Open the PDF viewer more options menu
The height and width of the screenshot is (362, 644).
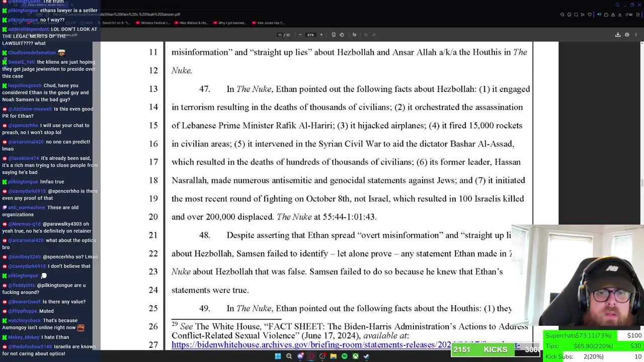coord(636,35)
